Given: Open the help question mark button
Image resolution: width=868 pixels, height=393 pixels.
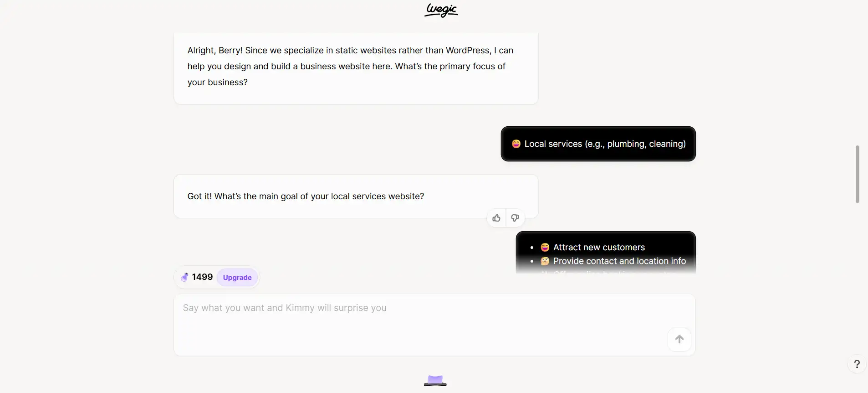Looking at the screenshot, I should tap(857, 364).
